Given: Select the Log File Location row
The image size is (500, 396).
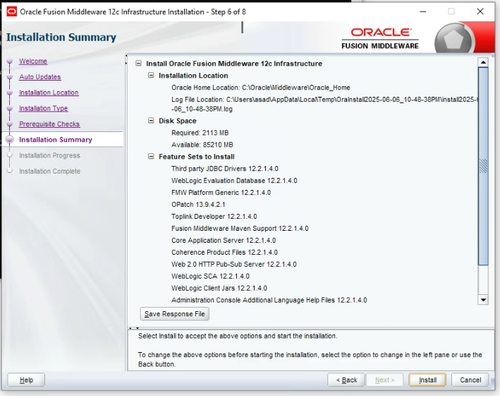Looking at the screenshot, I should [325, 104].
